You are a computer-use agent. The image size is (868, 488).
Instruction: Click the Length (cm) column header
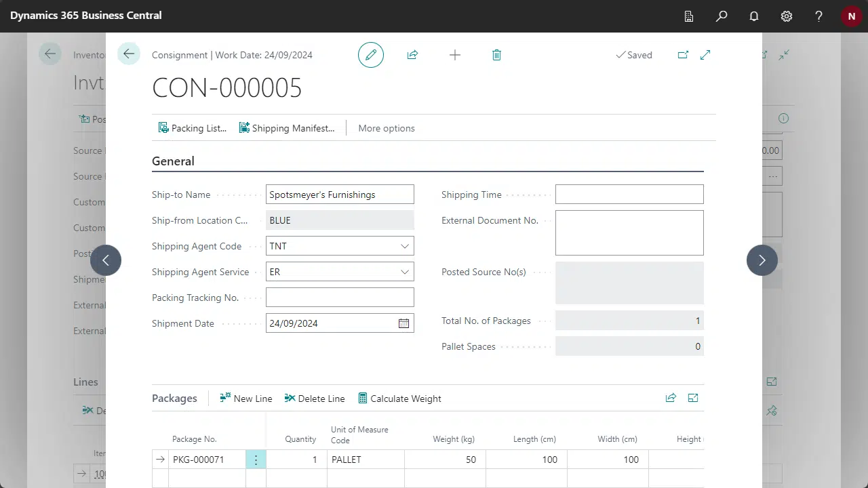click(534, 439)
